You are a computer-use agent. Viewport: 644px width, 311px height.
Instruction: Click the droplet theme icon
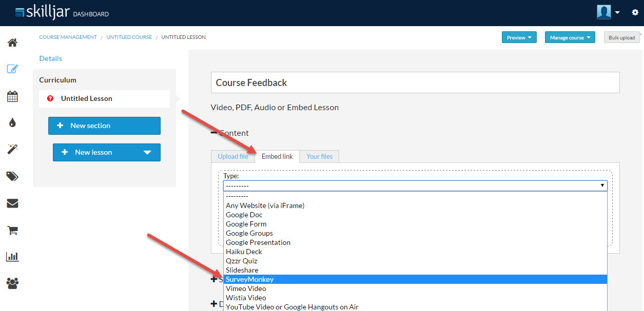click(12, 122)
